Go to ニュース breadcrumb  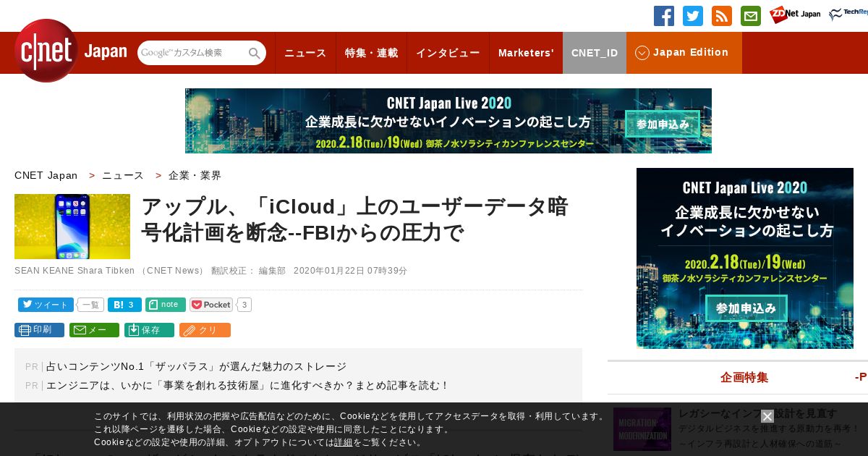(123, 175)
